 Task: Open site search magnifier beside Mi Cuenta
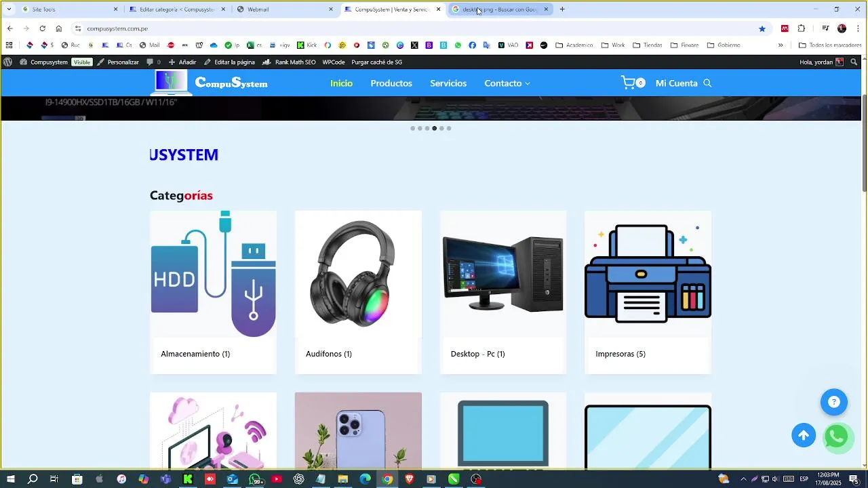707,83
